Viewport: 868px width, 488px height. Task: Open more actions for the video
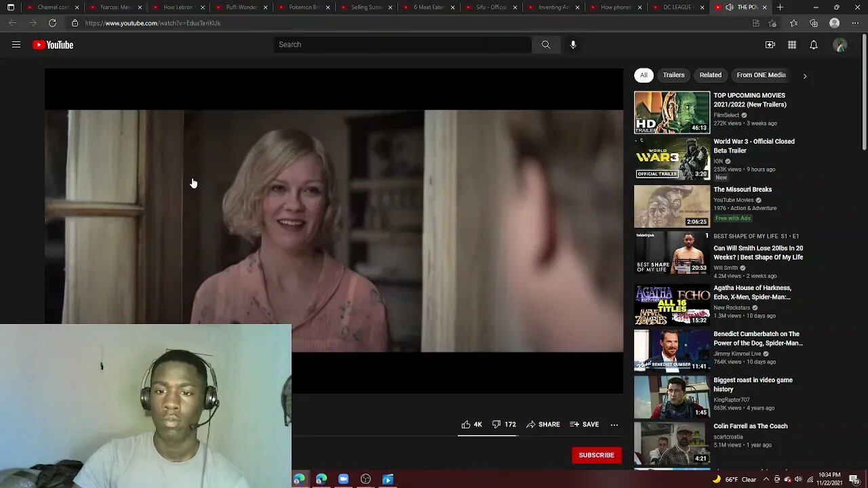(614, 425)
